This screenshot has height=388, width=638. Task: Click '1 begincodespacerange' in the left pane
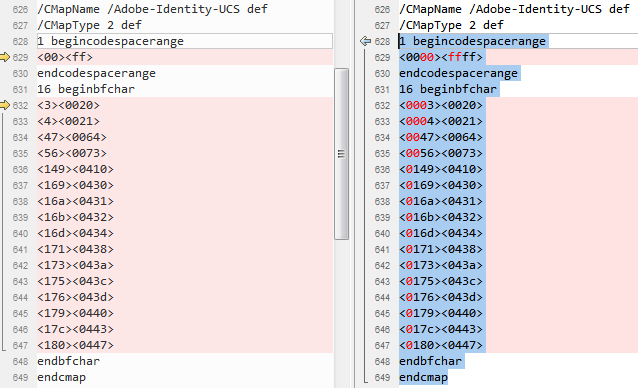click(110, 41)
